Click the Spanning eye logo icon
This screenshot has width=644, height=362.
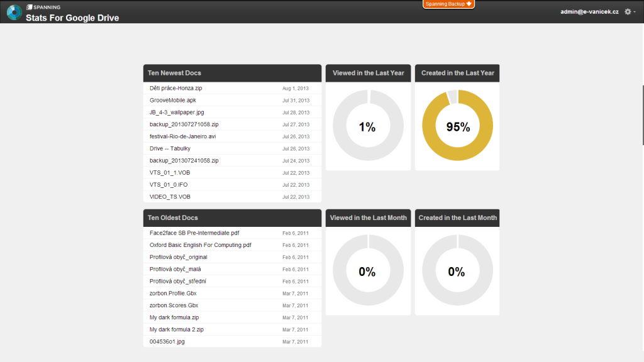pos(14,13)
